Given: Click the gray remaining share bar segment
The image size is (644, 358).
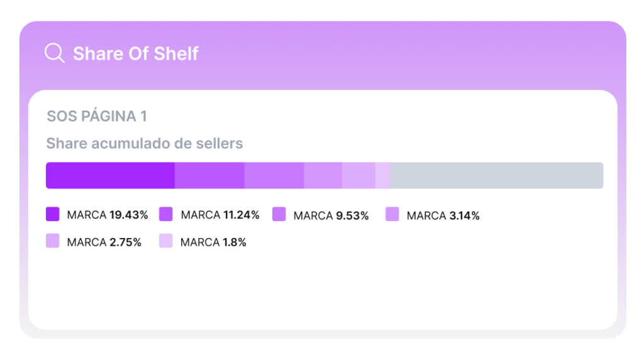Looking at the screenshot, I should [497, 175].
